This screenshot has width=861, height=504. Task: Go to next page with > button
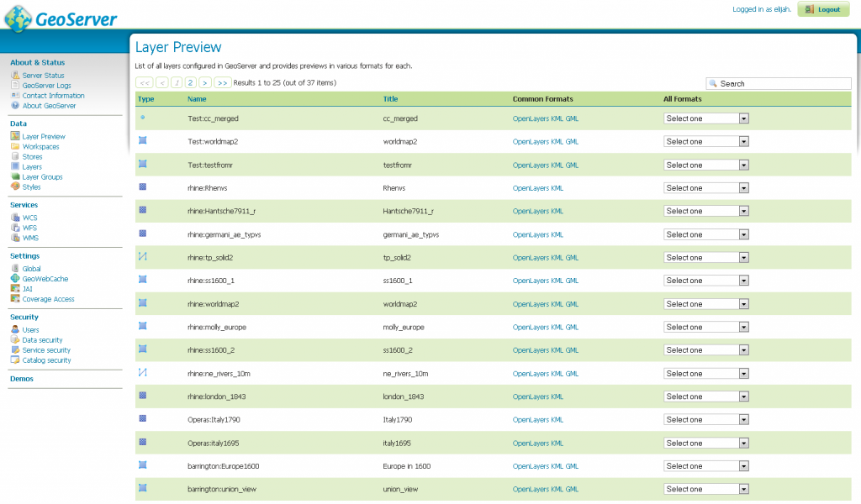point(205,83)
